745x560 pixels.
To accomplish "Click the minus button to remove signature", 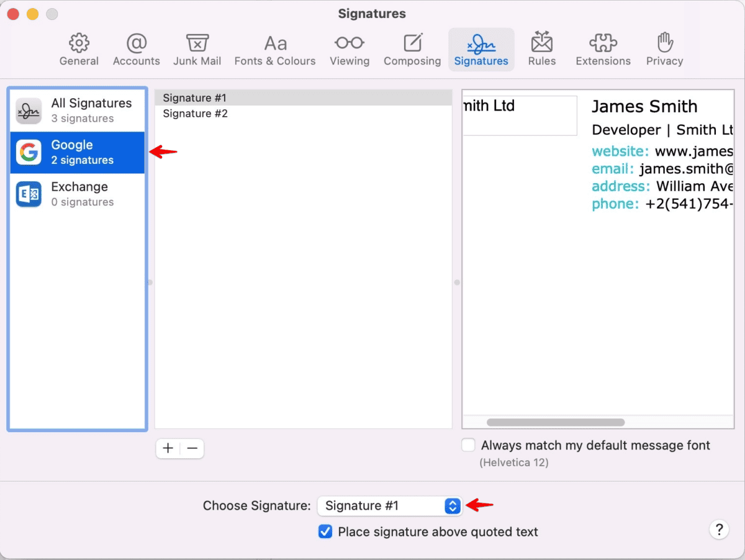I will click(192, 448).
